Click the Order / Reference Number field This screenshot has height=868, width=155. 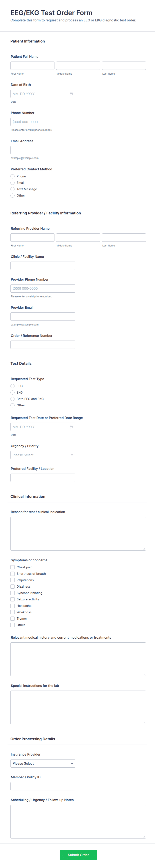[43, 345]
